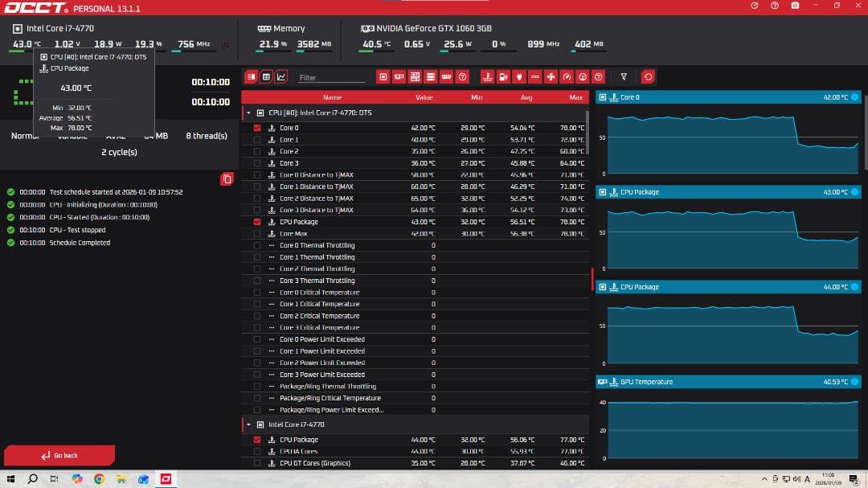Reset sensor min/max values icon
Image resolution: width=868 pixels, height=488 pixels.
click(648, 77)
